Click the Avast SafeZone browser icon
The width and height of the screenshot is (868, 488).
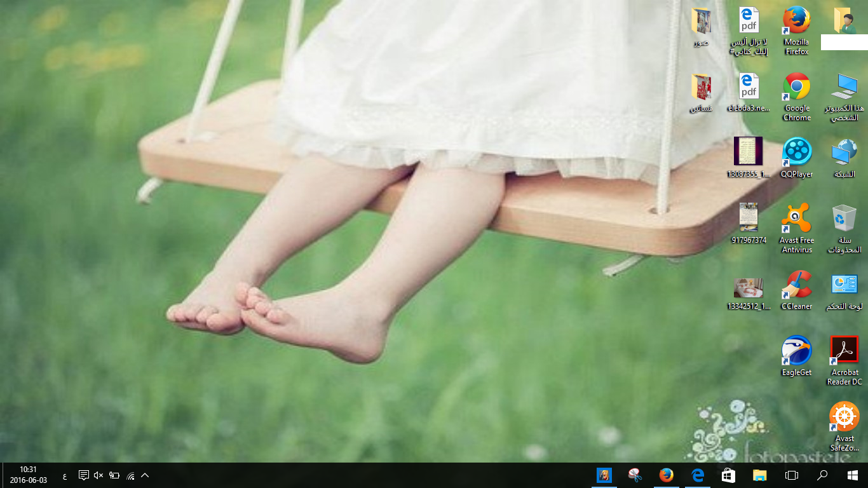click(844, 417)
